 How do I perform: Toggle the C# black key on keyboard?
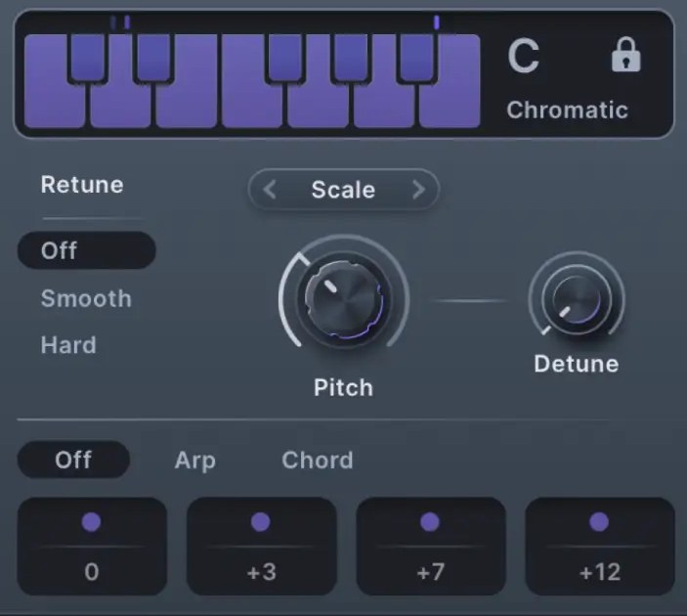click(88, 58)
